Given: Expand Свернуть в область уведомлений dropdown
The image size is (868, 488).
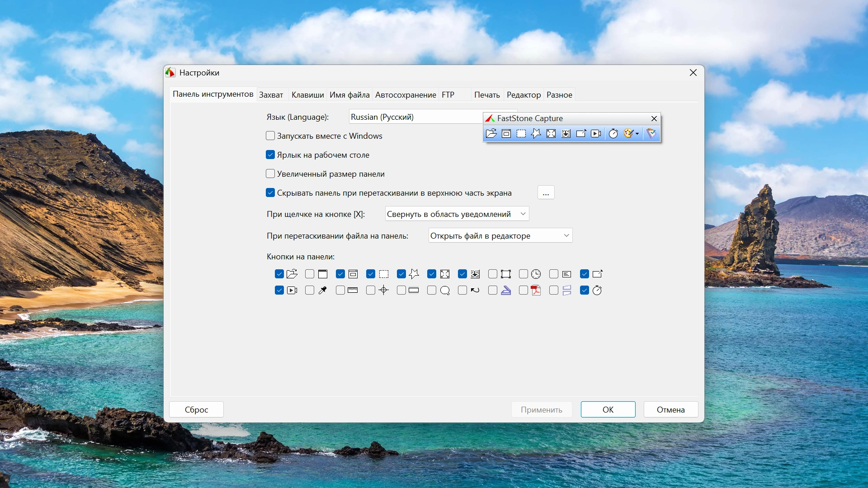Looking at the screenshot, I should pos(523,214).
